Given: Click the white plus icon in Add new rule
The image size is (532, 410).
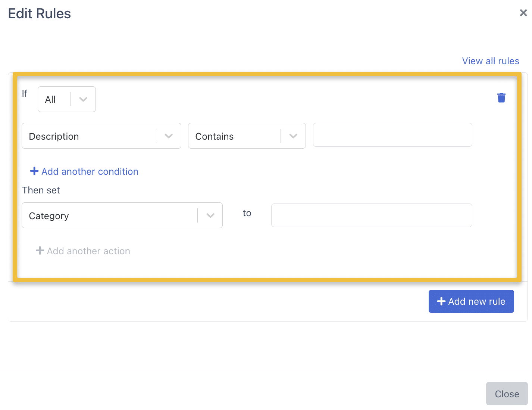Looking at the screenshot, I should 441,301.
